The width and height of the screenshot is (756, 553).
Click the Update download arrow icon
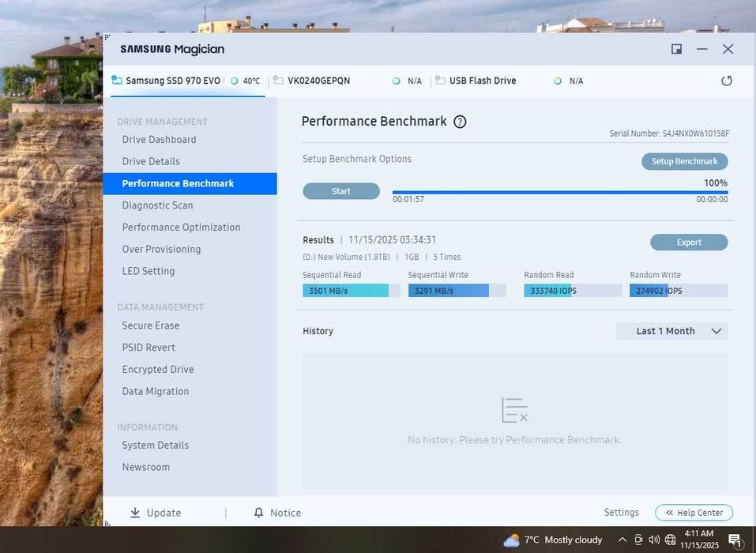(x=135, y=512)
